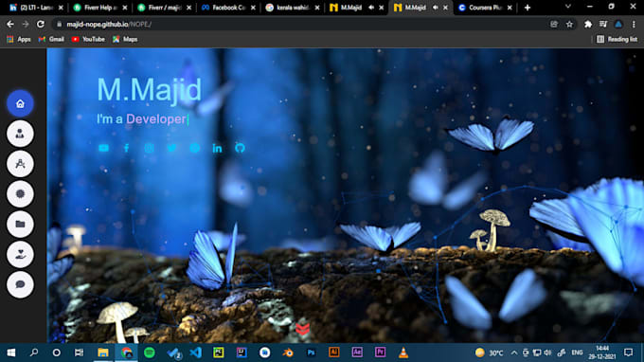Select the drafting compass skills icon
Screen dimensions: 644x362
[20, 164]
